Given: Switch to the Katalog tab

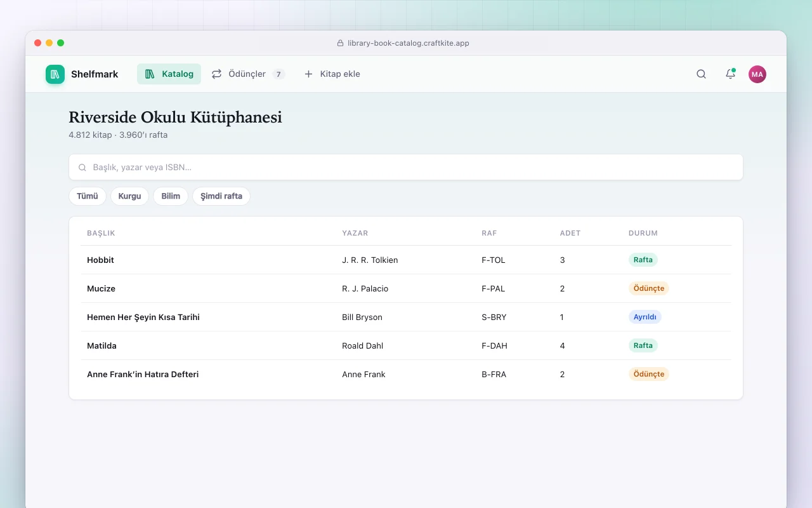Looking at the screenshot, I should (x=169, y=74).
